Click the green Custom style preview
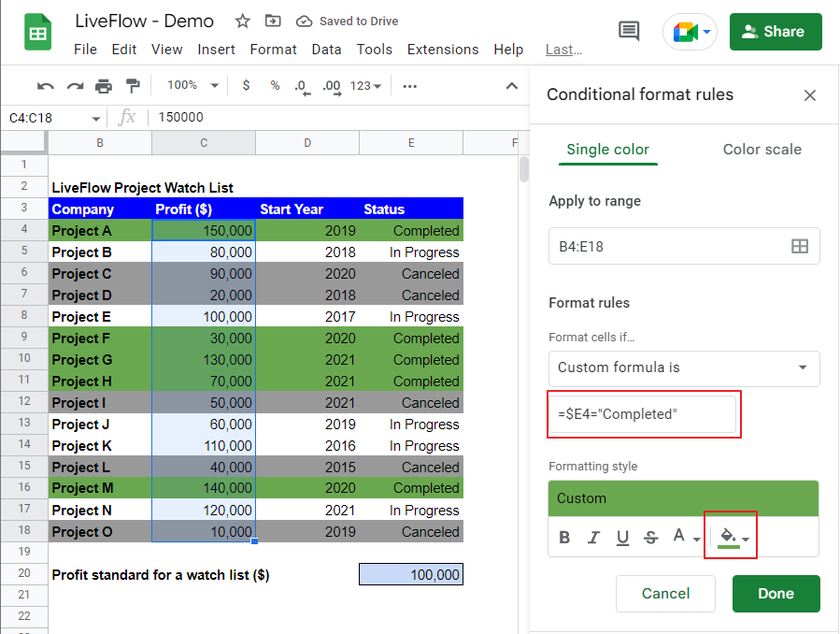This screenshot has height=634, width=840. tap(683, 498)
